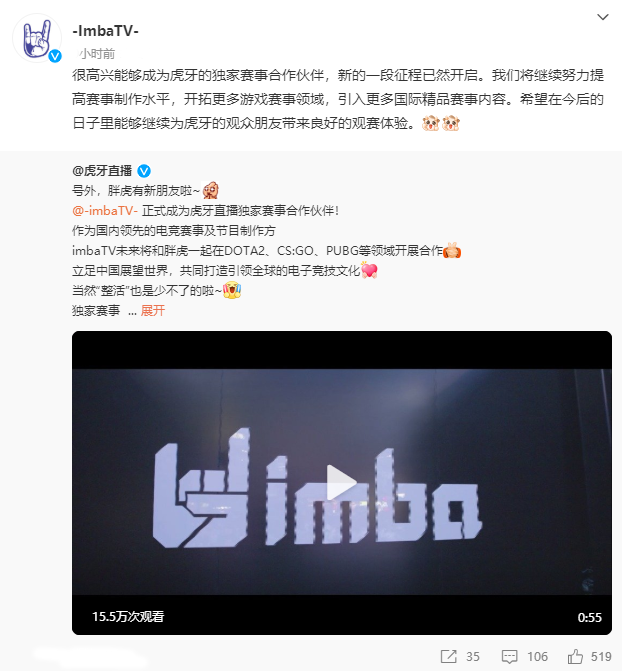622x671 pixels.
Task: Click the post timestamp 小时前
Action: 97,53
